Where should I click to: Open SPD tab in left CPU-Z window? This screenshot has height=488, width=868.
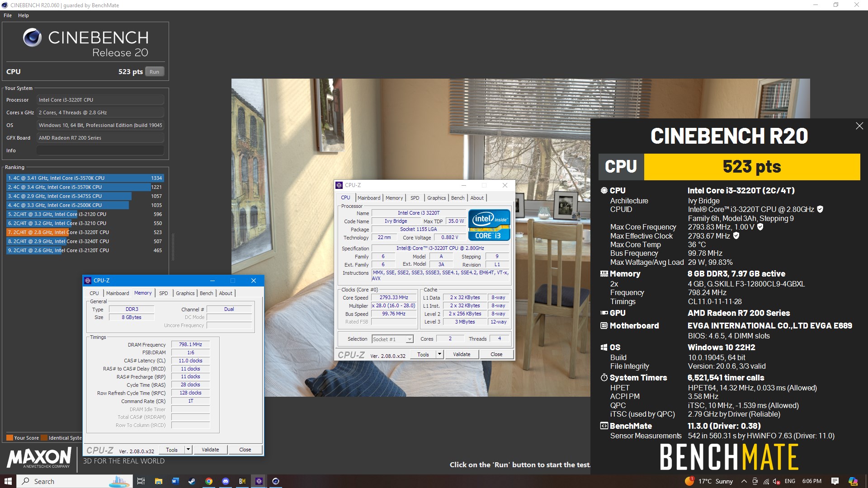pos(163,293)
